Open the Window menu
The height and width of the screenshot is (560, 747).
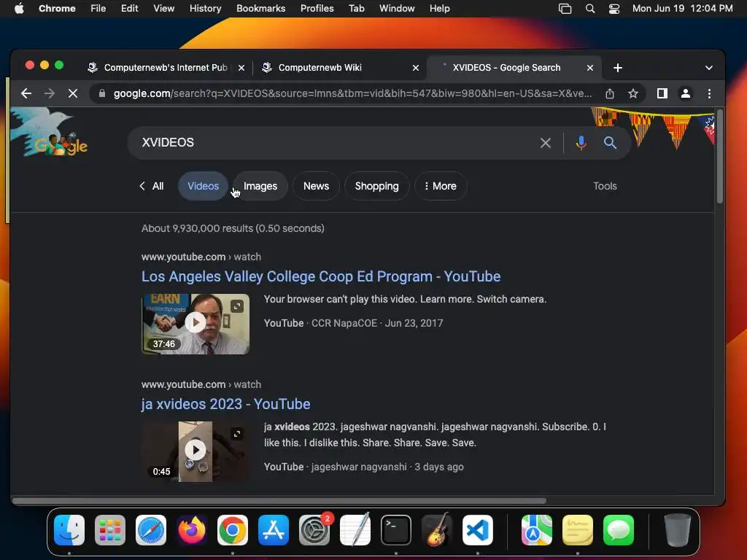click(397, 9)
